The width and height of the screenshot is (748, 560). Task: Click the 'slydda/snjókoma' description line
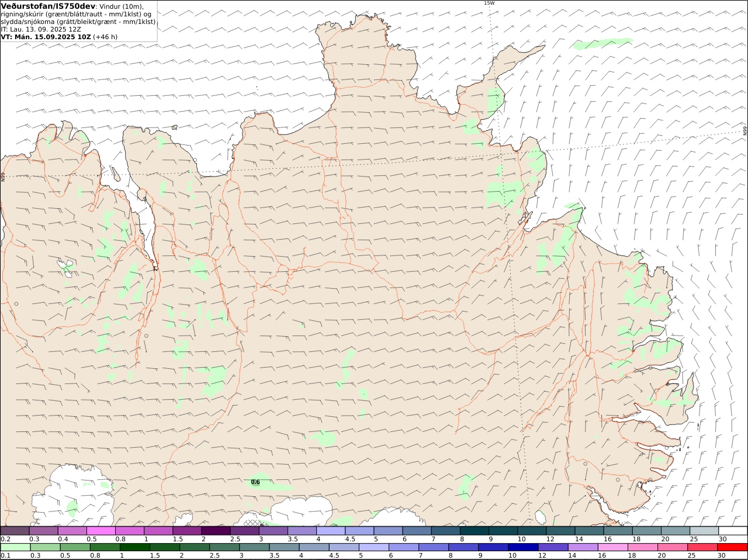(78, 22)
